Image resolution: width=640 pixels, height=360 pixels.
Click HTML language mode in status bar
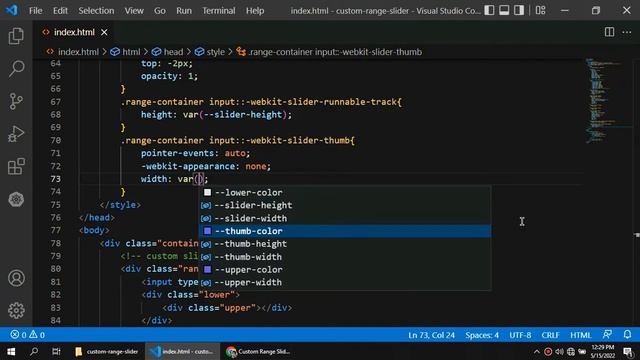coord(580,335)
